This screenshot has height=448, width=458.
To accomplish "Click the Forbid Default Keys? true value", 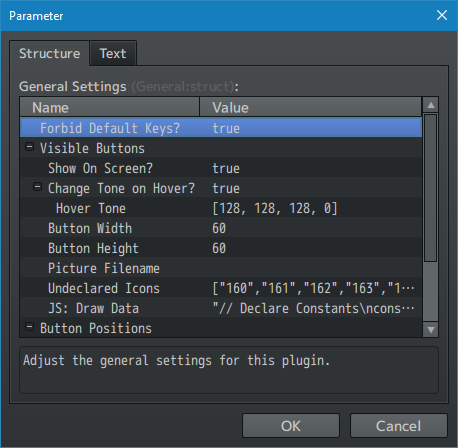I will [x=226, y=128].
